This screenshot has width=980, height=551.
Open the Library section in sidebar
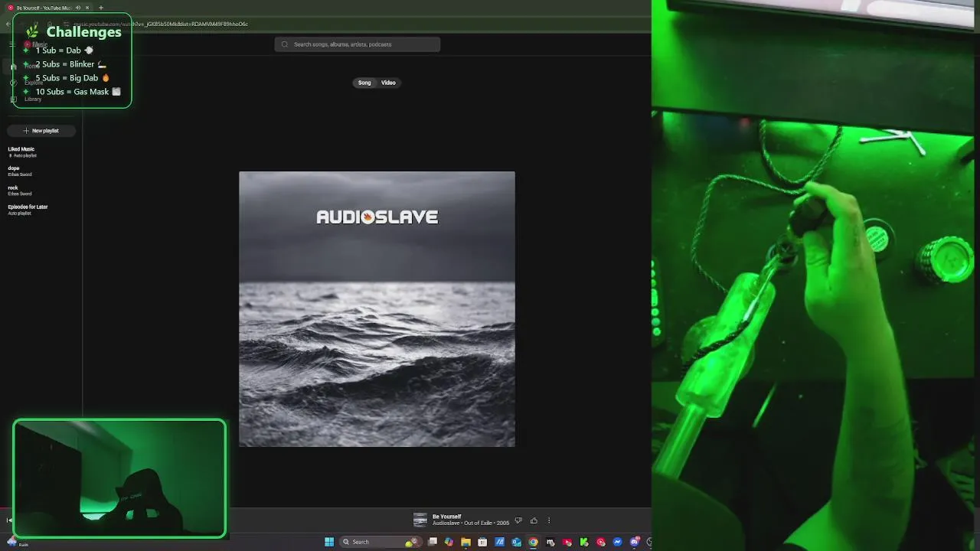tap(27, 99)
